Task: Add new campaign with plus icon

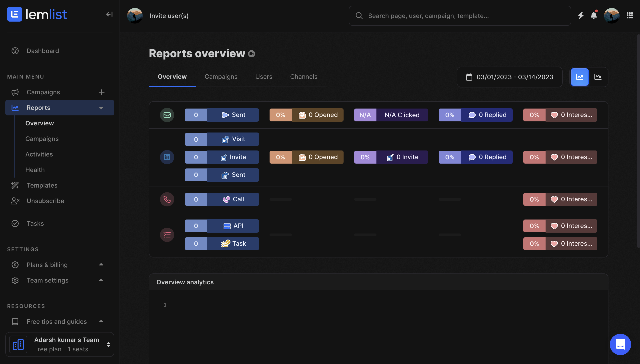Action: (101, 92)
